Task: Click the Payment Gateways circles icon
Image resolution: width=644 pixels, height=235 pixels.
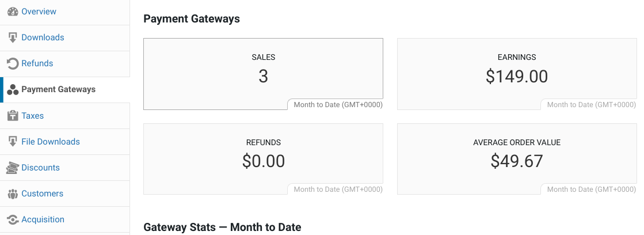Action: [13, 89]
